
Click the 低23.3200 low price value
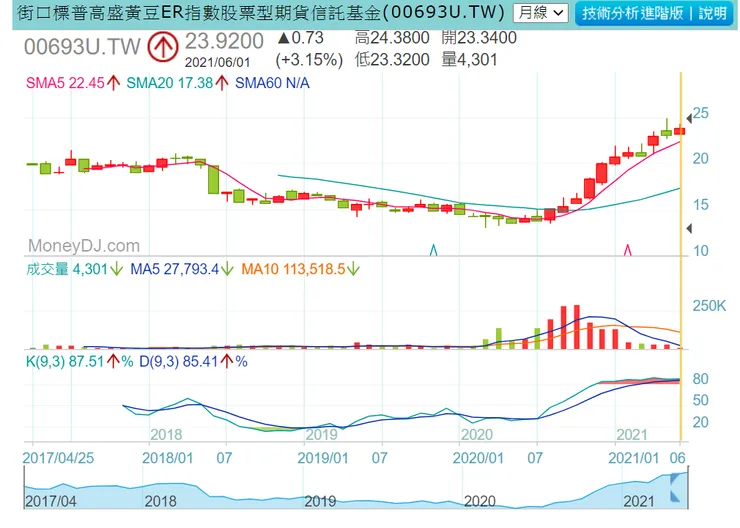tap(392, 60)
